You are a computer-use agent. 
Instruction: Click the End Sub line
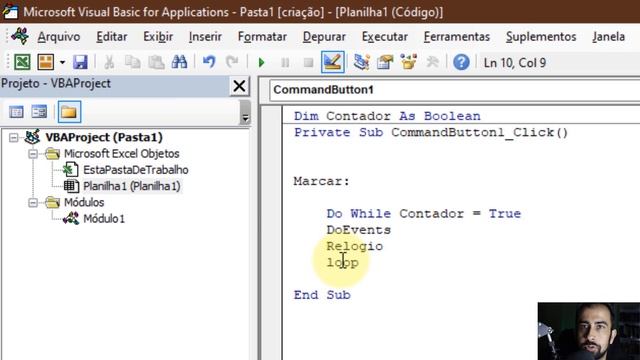322,295
